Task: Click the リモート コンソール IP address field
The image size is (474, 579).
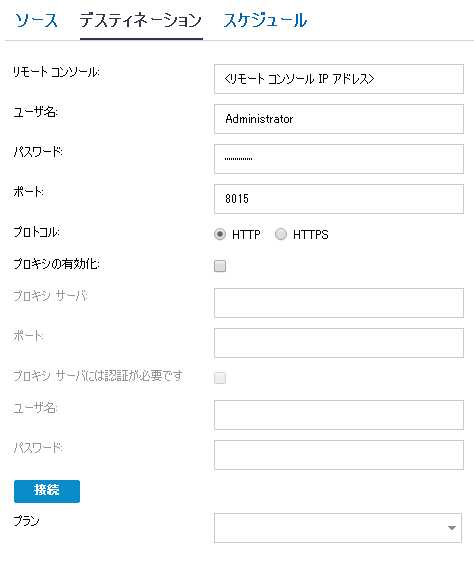Action: (x=339, y=79)
